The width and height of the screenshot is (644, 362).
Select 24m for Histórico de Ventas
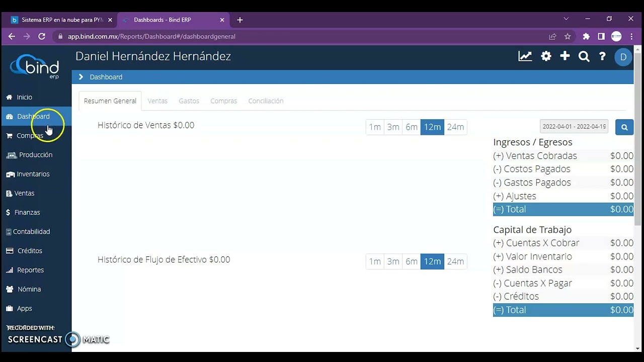(455, 127)
